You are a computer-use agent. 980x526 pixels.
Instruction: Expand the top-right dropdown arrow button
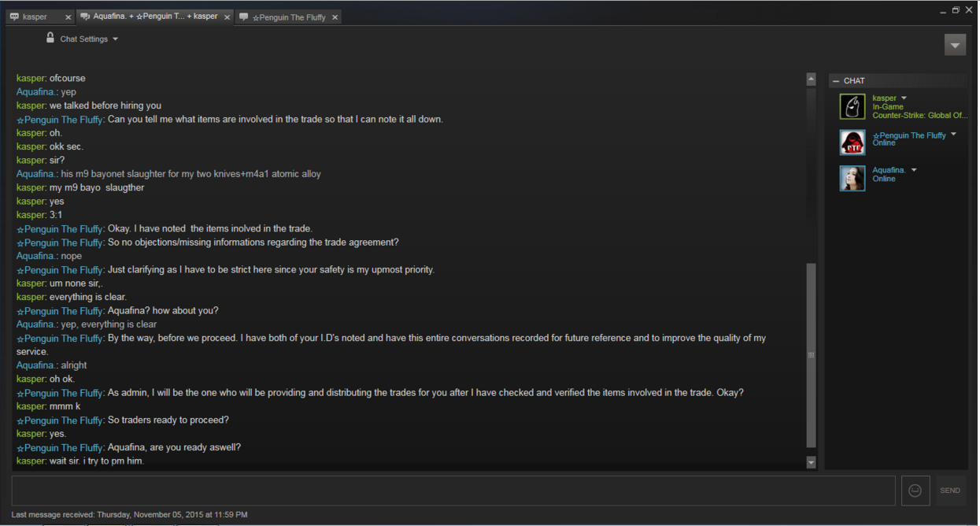pos(955,45)
